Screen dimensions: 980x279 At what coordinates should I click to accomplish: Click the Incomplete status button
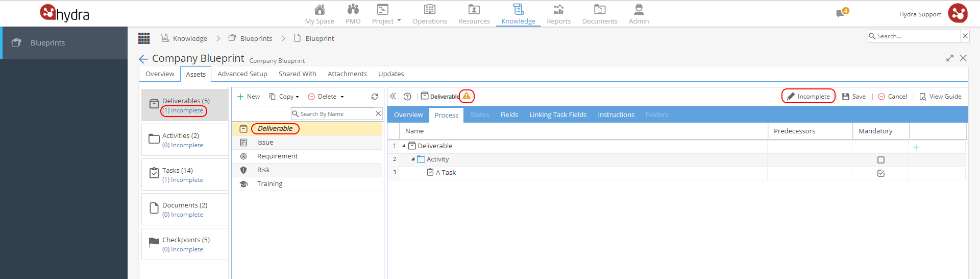tap(808, 96)
